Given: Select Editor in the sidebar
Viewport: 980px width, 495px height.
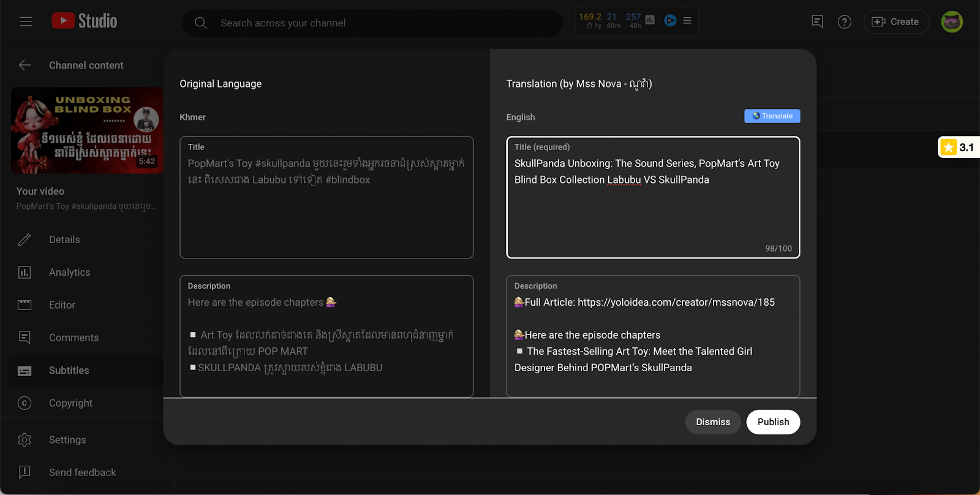Looking at the screenshot, I should pyautogui.click(x=62, y=304).
